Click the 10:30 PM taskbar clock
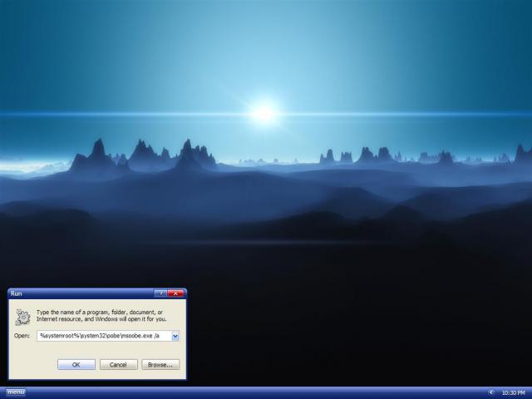This screenshot has width=532, height=399. (514, 393)
